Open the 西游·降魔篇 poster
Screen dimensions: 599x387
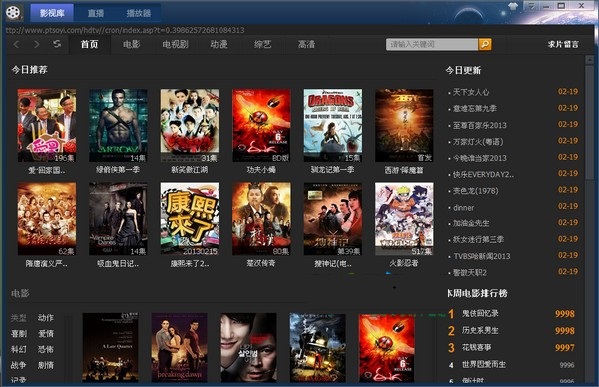[x=404, y=126]
